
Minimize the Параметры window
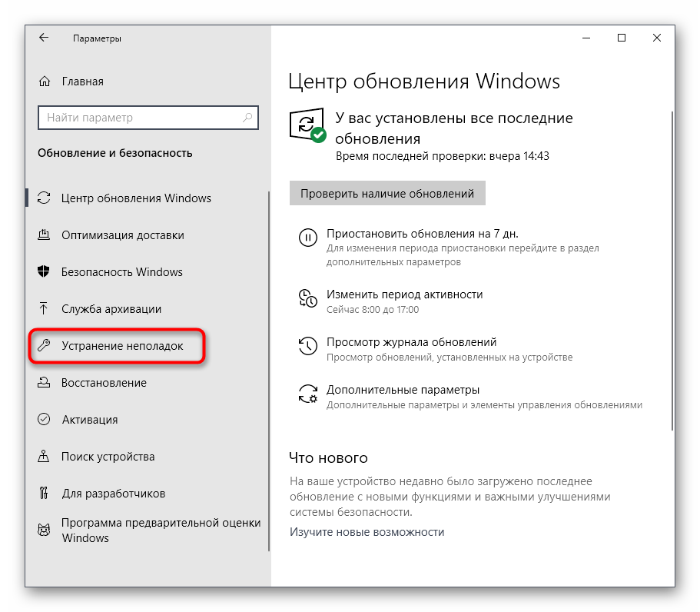pyautogui.click(x=586, y=38)
